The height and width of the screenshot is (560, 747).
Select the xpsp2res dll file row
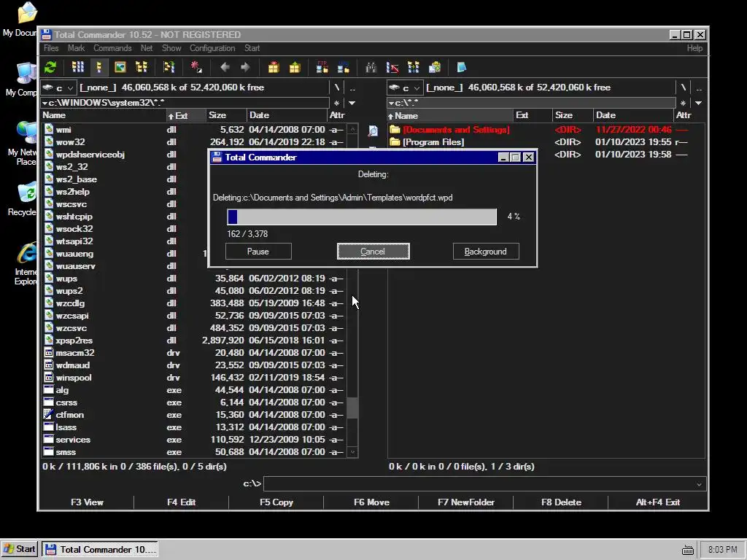click(x=193, y=341)
